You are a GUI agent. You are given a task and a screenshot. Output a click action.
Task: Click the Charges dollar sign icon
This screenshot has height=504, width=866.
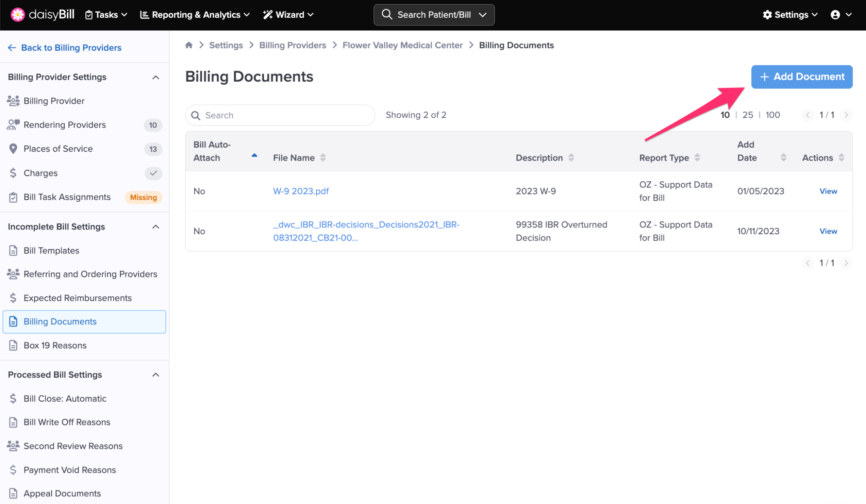point(13,173)
